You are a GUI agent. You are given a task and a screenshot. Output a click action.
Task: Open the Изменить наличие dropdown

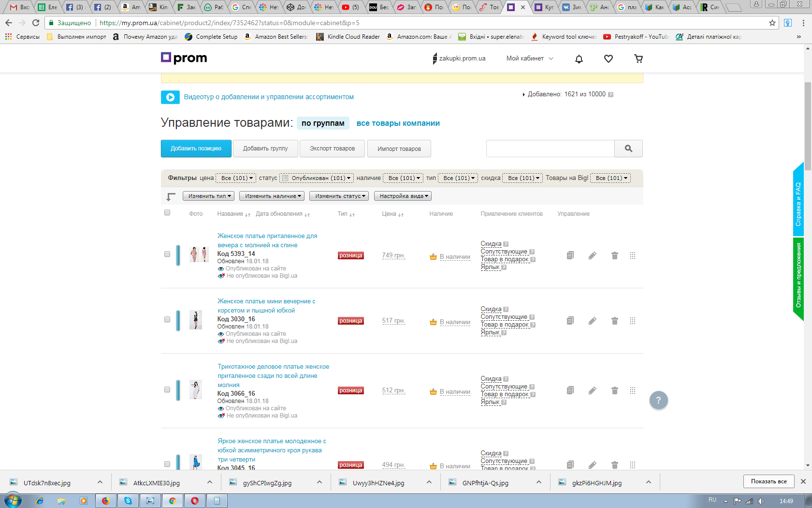tap(272, 196)
